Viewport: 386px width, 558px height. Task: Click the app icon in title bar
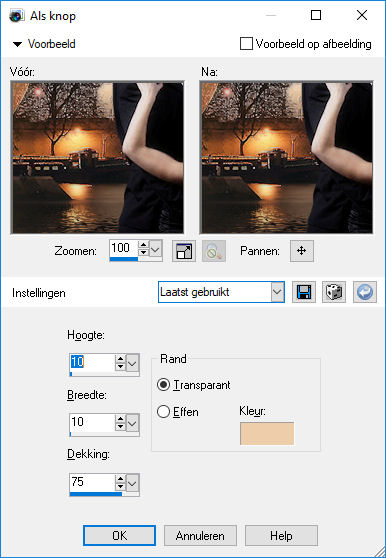16,16
